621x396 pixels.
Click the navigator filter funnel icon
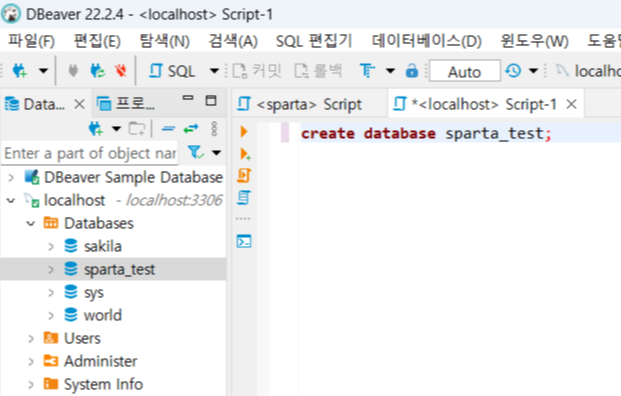pos(196,152)
